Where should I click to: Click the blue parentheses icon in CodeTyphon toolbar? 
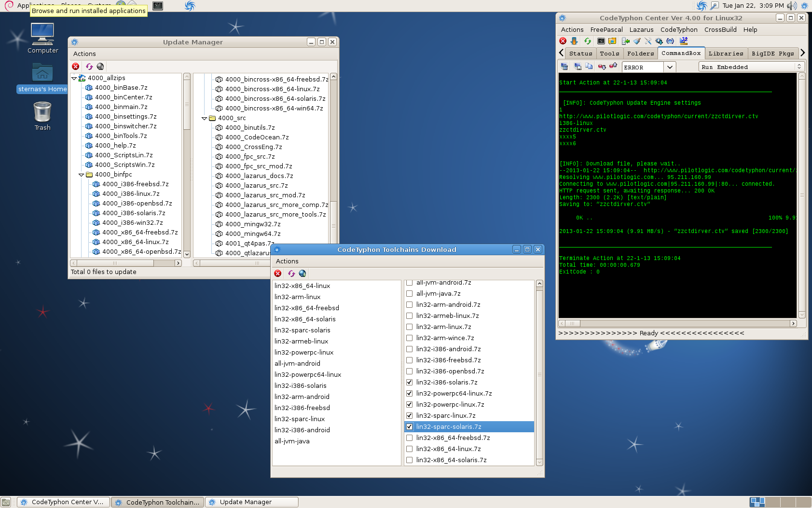point(670,41)
